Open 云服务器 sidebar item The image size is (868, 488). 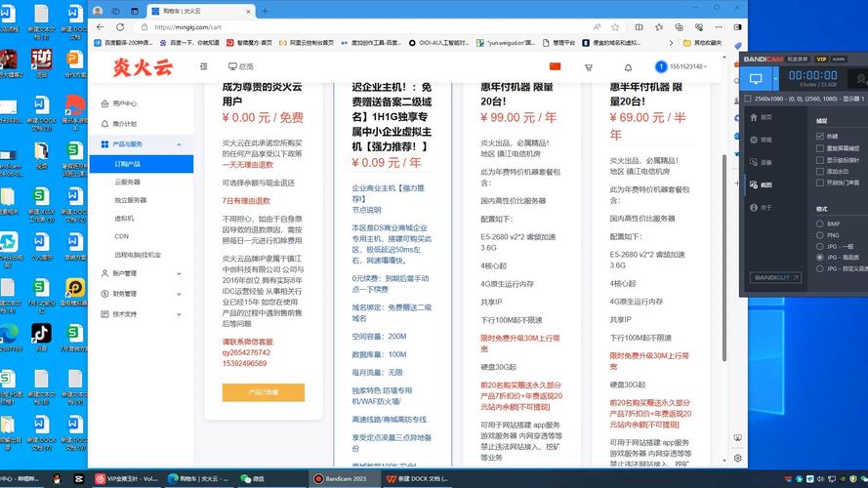127,183
